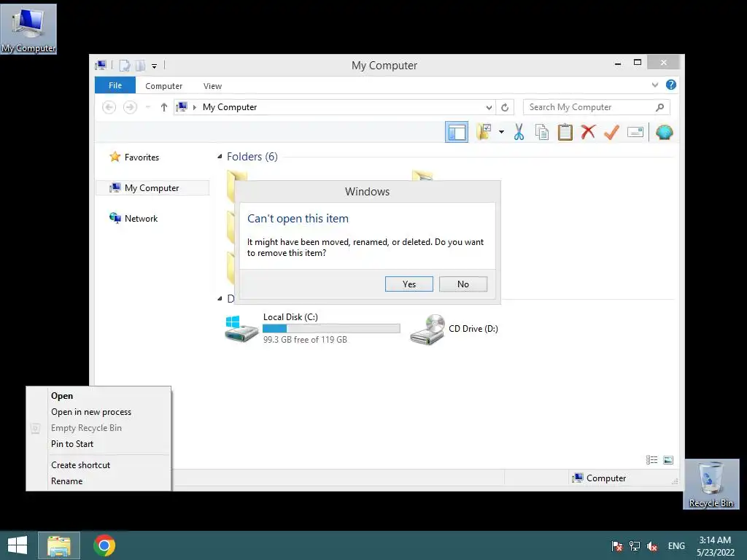Click network tray icon
Viewport: 747px width, 560px height.
[x=635, y=546]
